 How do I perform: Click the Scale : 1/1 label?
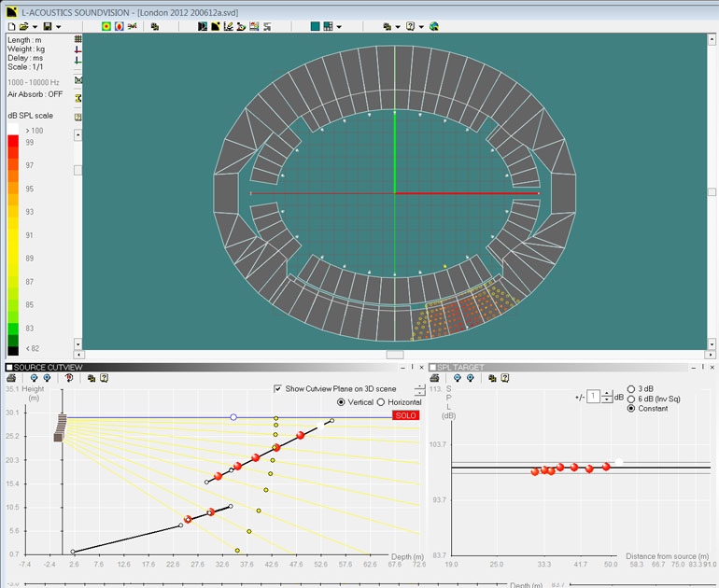(x=25, y=67)
